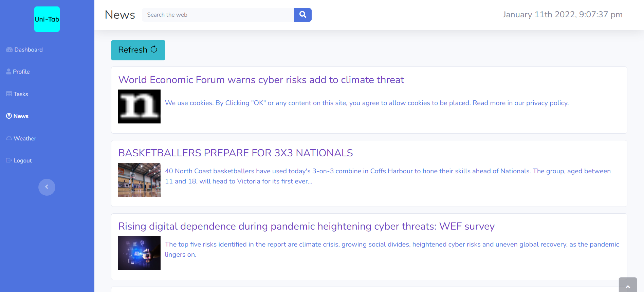644x292 pixels.
Task: Click the News user-circle icon
Action: click(9, 116)
